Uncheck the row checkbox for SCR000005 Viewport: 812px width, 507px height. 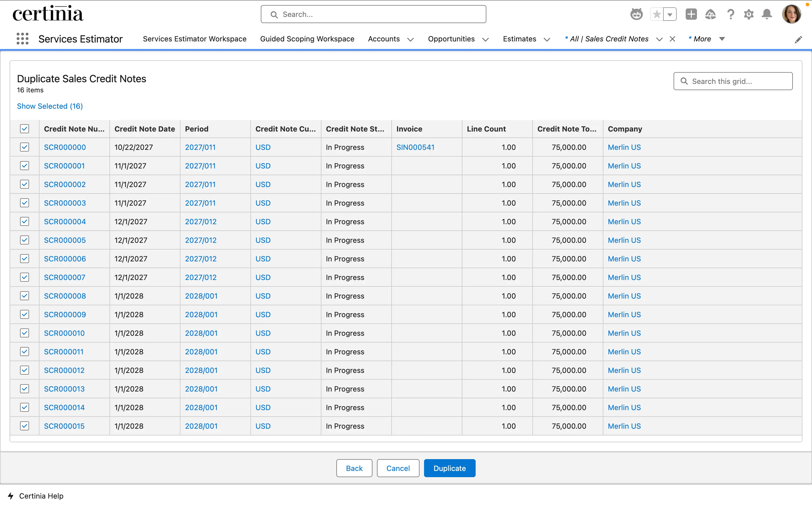point(25,240)
